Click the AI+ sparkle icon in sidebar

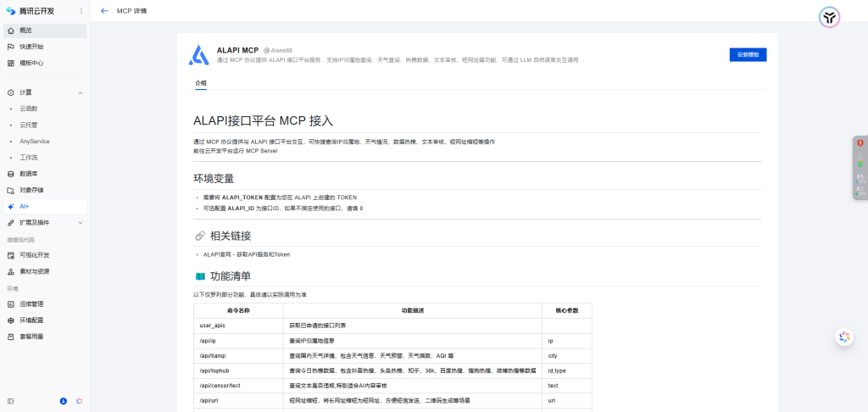click(x=10, y=207)
